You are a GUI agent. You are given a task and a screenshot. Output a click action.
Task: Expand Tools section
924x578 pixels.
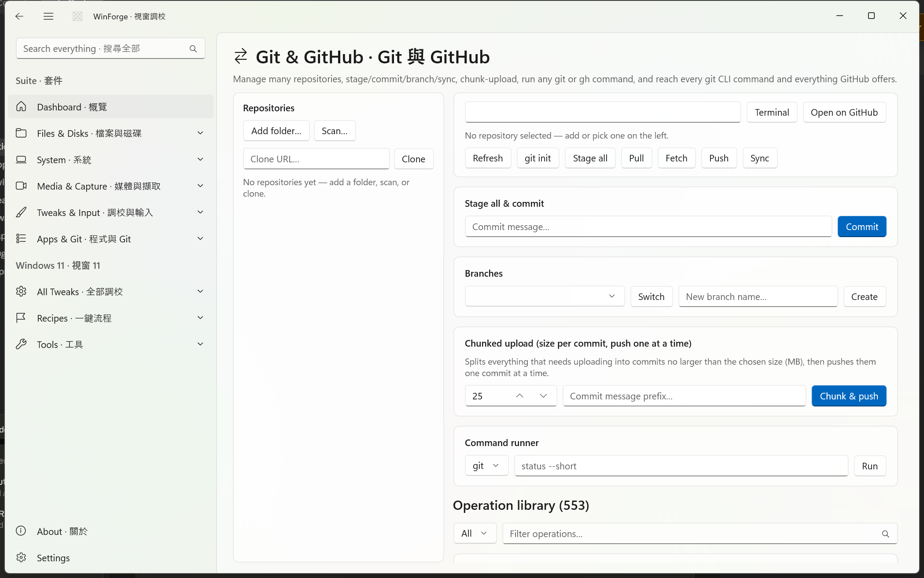200,344
